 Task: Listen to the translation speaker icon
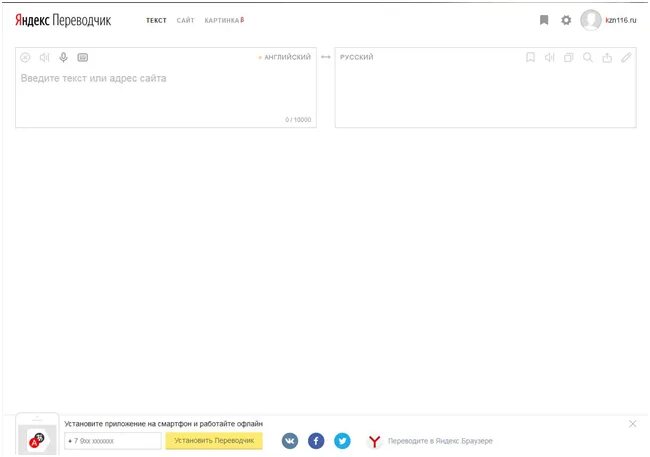(549, 57)
